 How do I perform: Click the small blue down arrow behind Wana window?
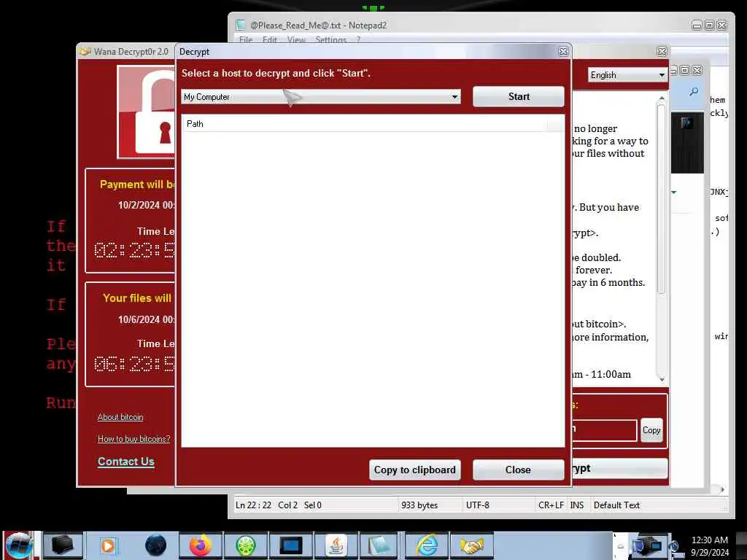coord(674,192)
